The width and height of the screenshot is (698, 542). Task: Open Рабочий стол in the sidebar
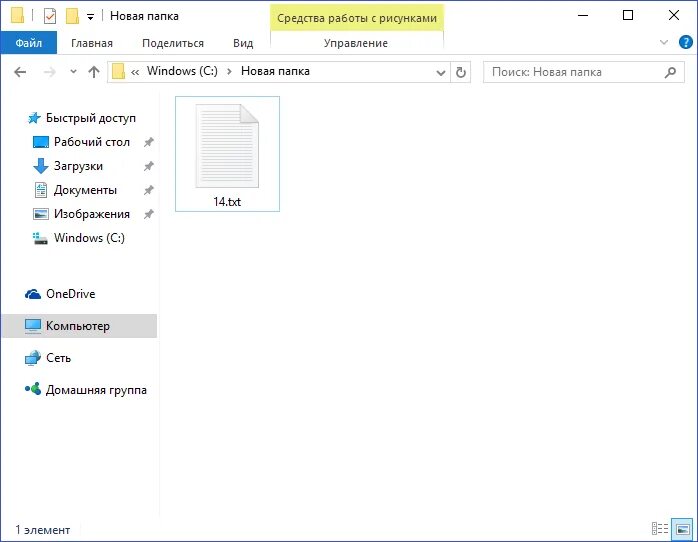[92, 142]
